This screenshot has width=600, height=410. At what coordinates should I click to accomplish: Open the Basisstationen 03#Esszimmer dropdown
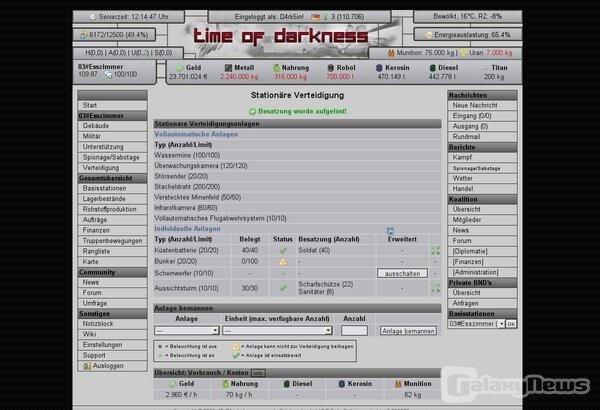(476, 324)
